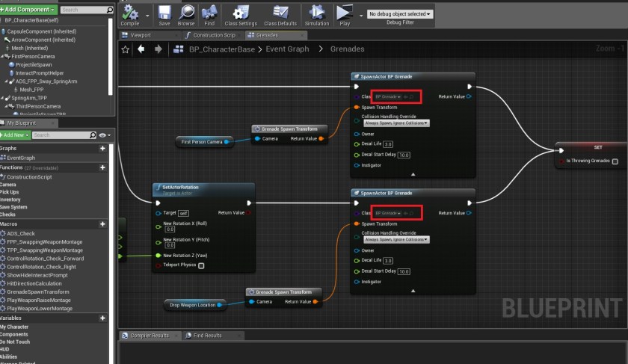628x364 pixels.
Task: Click the Compile toolbar icon
Action: [130, 13]
